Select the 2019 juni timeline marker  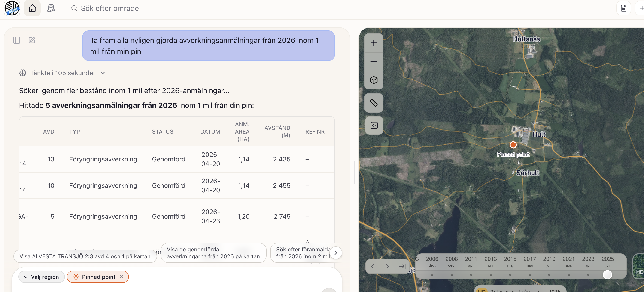[x=549, y=274]
